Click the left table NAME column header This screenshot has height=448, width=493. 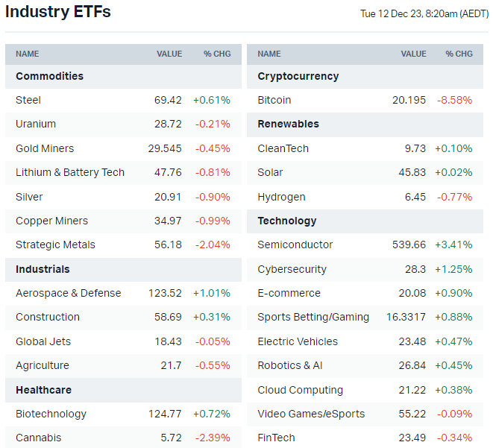pyautogui.click(x=28, y=54)
